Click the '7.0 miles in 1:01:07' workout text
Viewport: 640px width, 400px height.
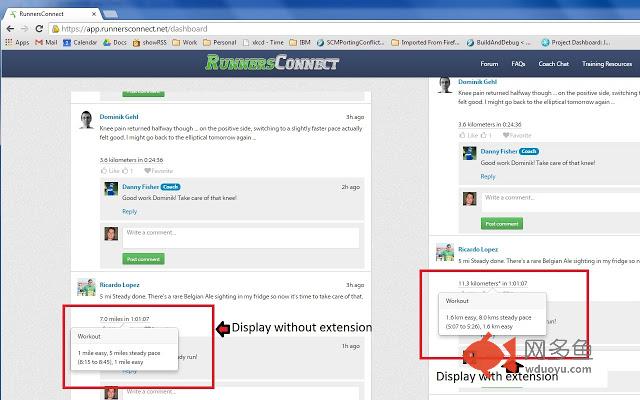coord(124,319)
